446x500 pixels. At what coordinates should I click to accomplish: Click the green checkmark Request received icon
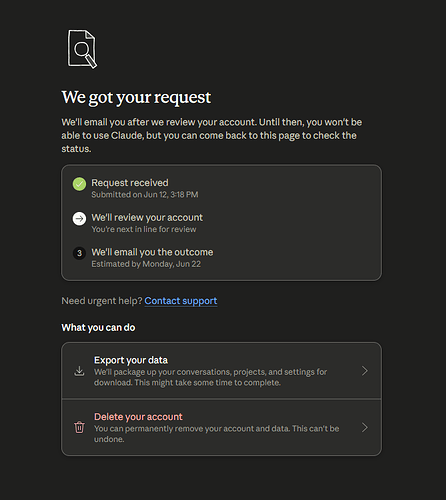tap(79, 184)
